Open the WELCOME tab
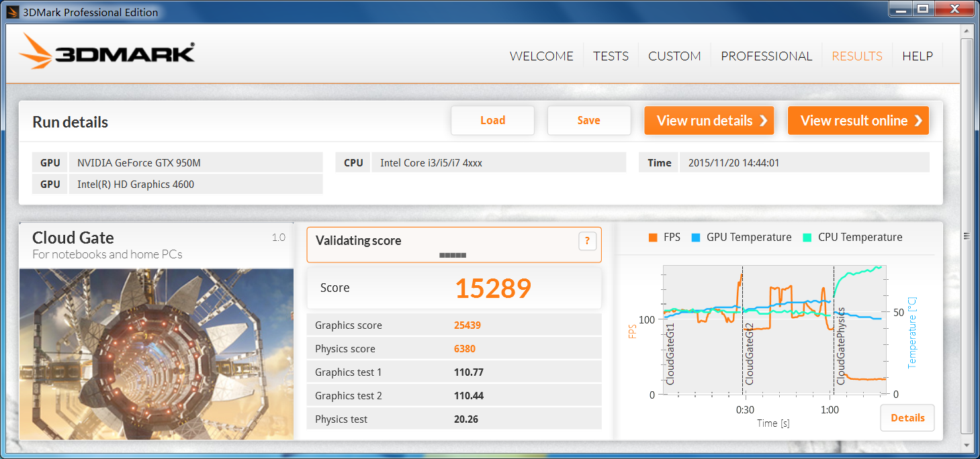The image size is (980, 459). click(x=541, y=56)
